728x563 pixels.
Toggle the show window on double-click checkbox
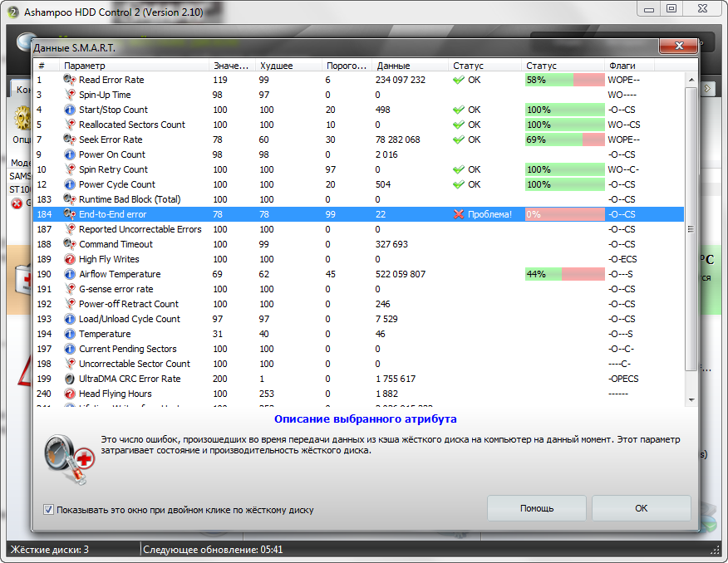click(48, 510)
